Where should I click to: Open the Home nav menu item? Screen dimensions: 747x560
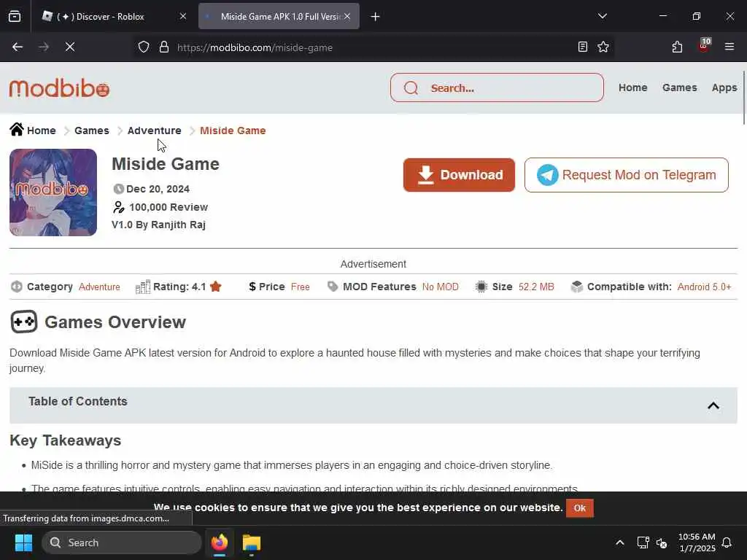click(632, 87)
